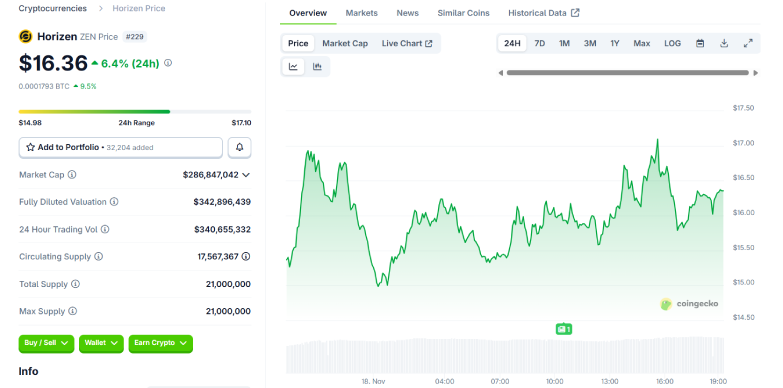Open the price alert bell icon

click(240, 147)
